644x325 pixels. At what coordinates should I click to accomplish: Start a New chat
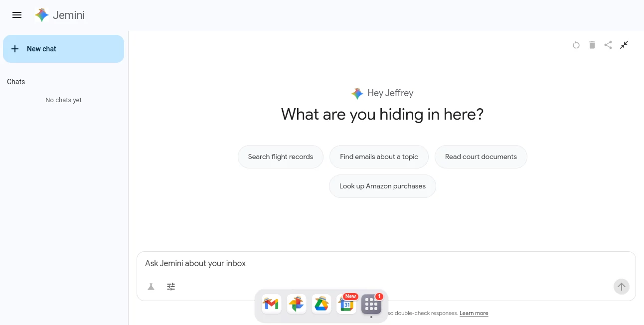coord(63,49)
